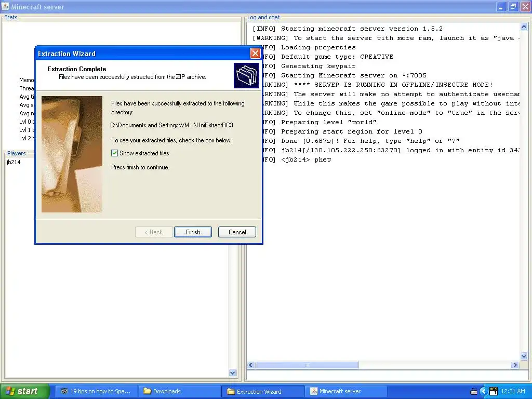The width and height of the screenshot is (532, 399).
Task: Click the log's horizontal scroll right arrow
Action: (x=515, y=365)
